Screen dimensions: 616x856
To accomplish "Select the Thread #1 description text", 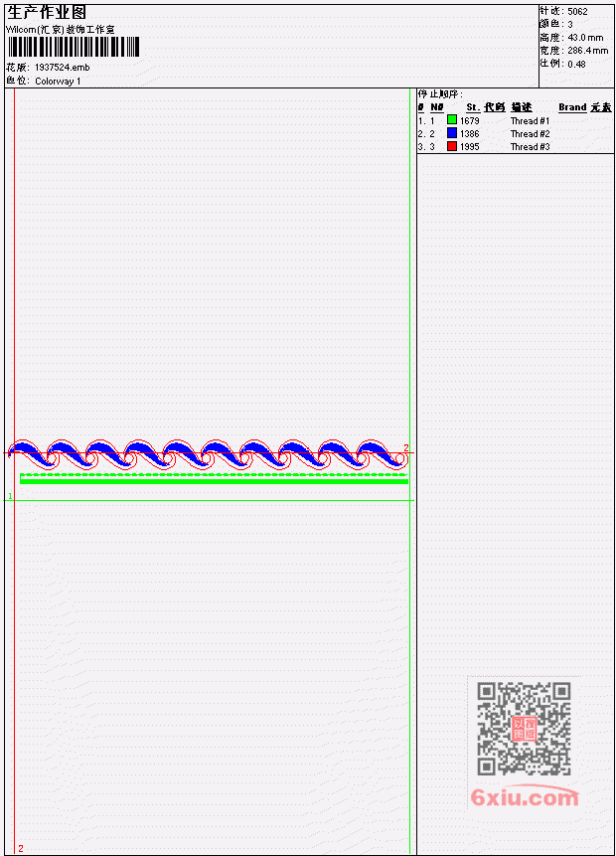I will (x=530, y=120).
